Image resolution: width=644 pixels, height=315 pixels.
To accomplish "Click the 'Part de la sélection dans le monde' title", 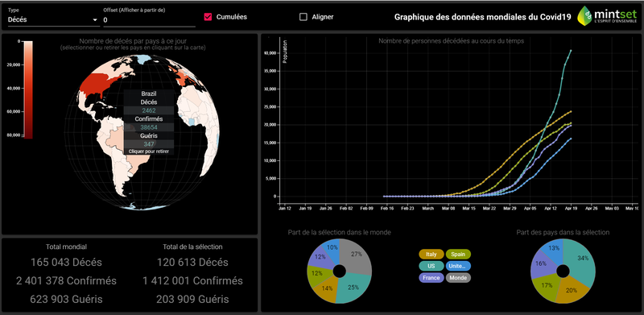I will coord(339,232).
